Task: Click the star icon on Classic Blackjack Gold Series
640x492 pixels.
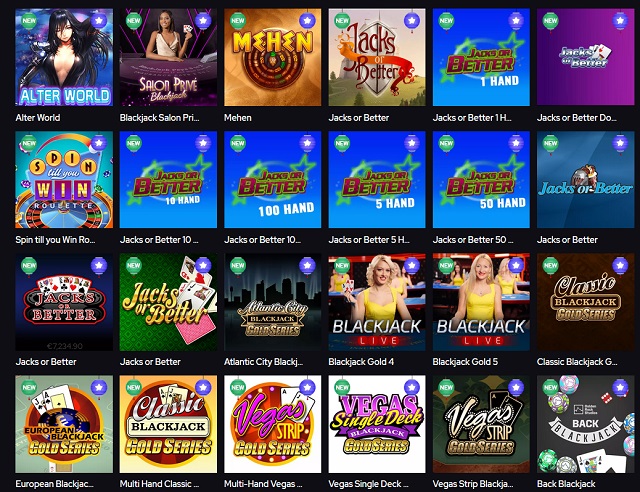Action: click(x=620, y=265)
